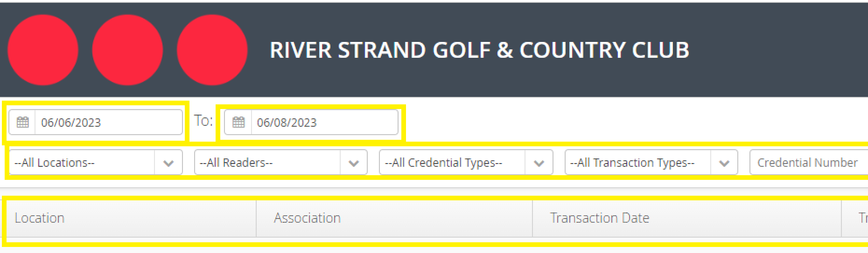
Task: Click the From date calendar icon
Action: [x=22, y=123]
